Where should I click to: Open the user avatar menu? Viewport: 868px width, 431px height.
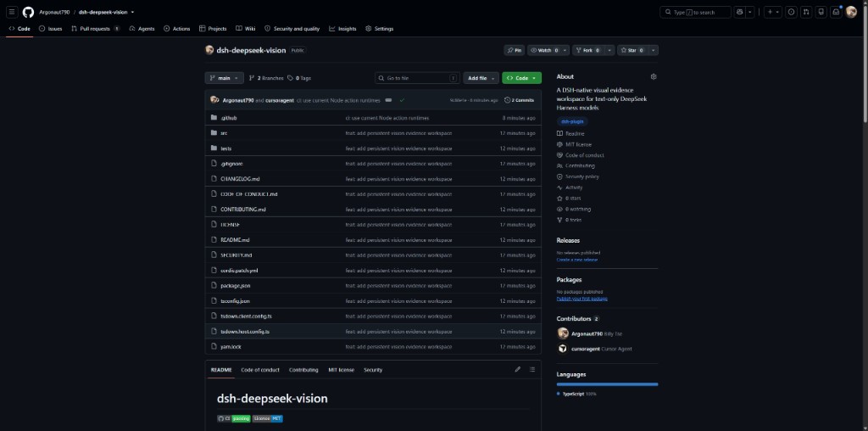tap(851, 12)
